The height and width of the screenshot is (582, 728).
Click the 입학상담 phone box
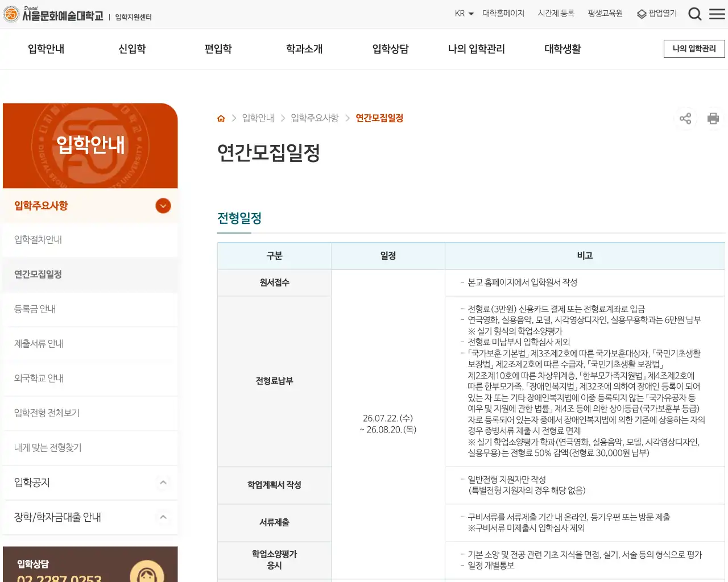click(x=90, y=564)
